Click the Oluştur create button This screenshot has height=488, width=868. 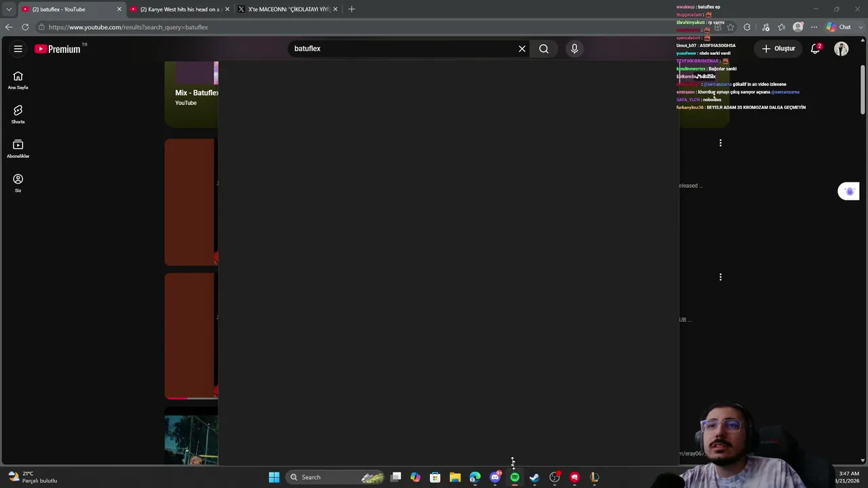tap(778, 49)
